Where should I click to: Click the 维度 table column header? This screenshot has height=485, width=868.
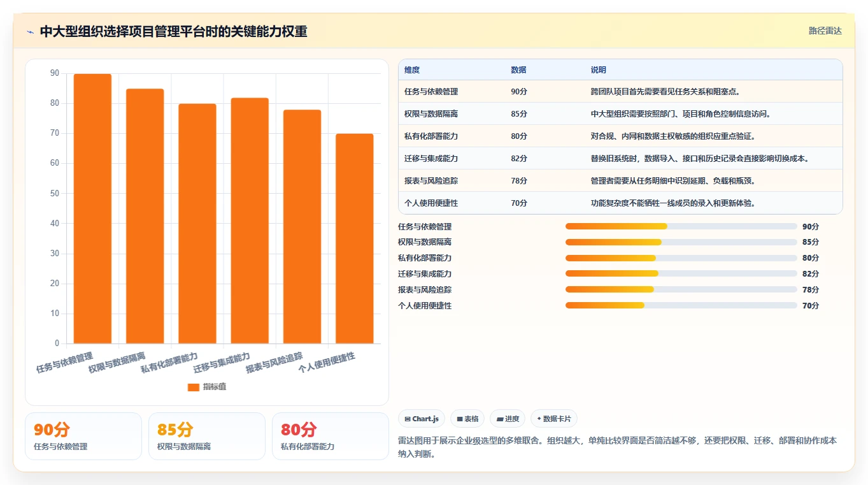[412, 70]
